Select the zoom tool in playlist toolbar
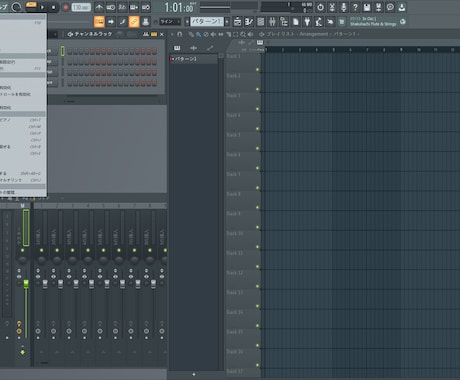Image resolution: width=460 pixels, height=380 pixels. 243,34
